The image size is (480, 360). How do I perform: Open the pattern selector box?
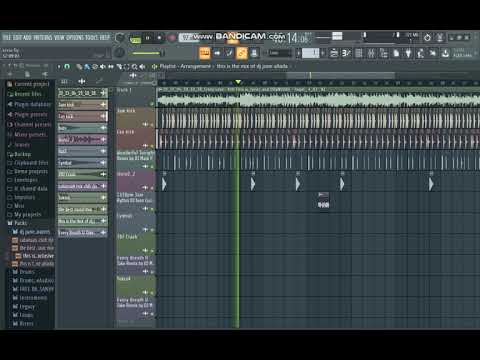pos(310,53)
